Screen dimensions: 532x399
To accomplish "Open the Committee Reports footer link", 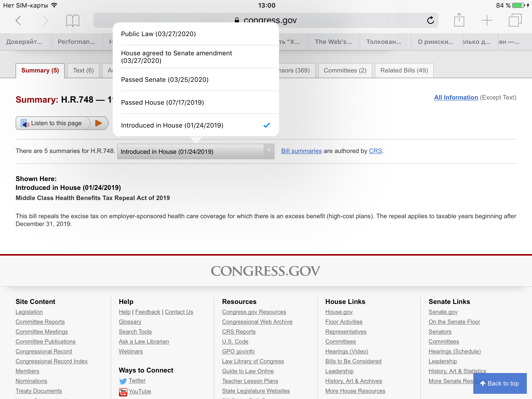I will pyautogui.click(x=40, y=322).
